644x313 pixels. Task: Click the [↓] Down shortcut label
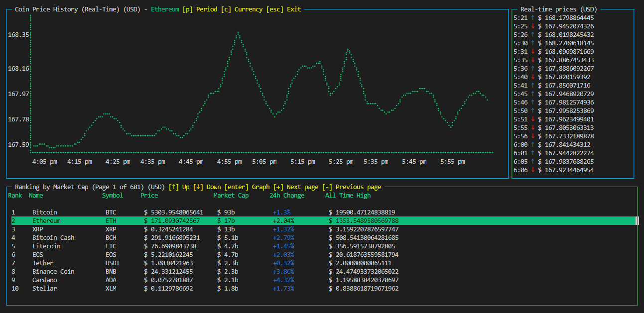[x=207, y=187]
